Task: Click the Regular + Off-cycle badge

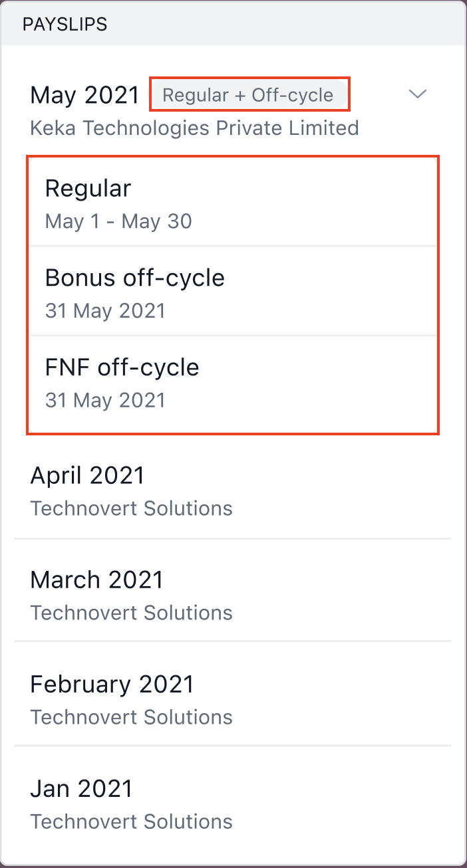Action: [x=248, y=95]
